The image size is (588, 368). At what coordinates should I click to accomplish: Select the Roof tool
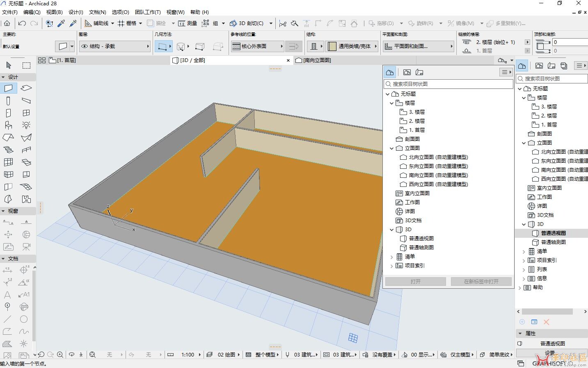click(8, 138)
